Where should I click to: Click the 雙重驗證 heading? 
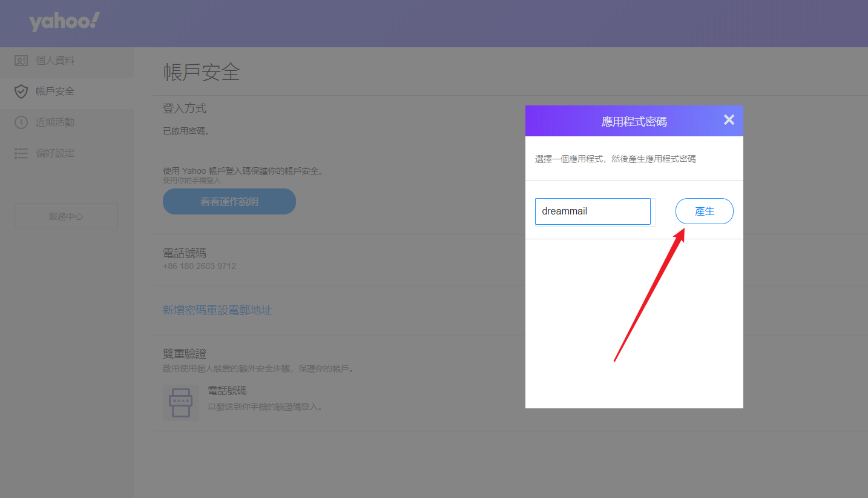click(185, 353)
